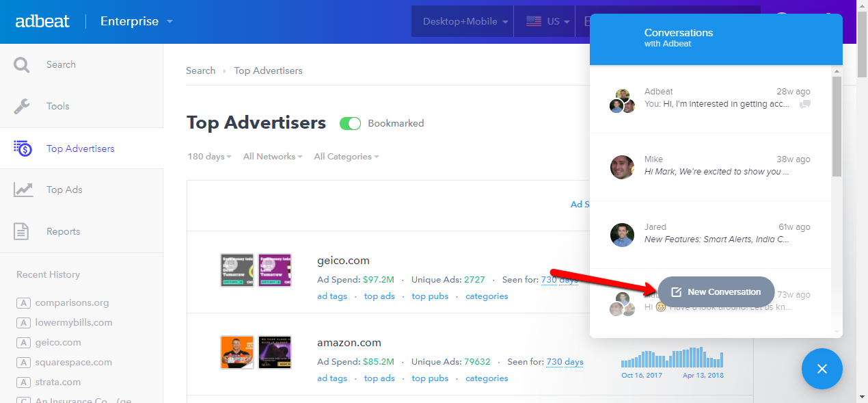Click the Tools wrench icon
The width and height of the screenshot is (868, 403).
click(22, 107)
